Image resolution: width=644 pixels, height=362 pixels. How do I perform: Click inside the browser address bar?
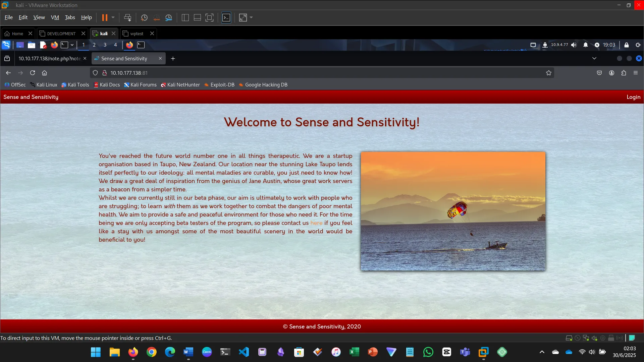[x=235, y=73]
